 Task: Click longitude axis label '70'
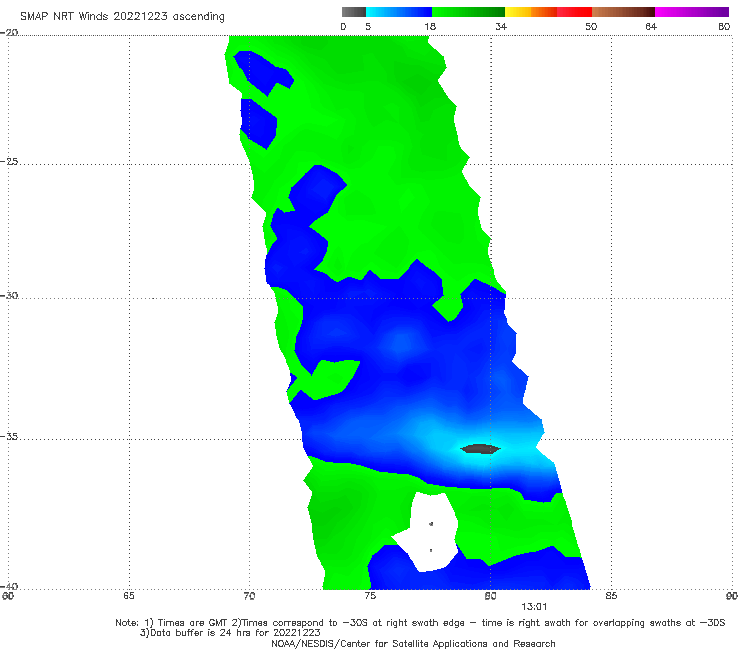tap(249, 596)
